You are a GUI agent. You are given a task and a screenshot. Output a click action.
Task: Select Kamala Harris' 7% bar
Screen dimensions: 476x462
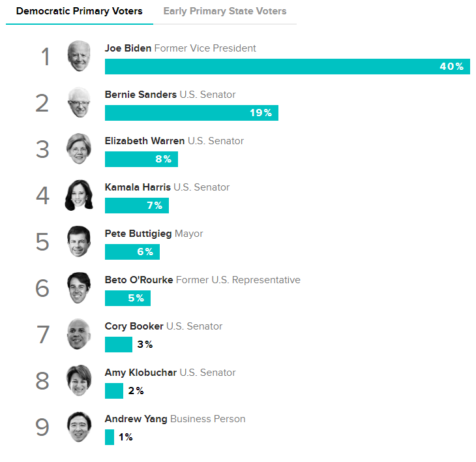tap(137, 206)
